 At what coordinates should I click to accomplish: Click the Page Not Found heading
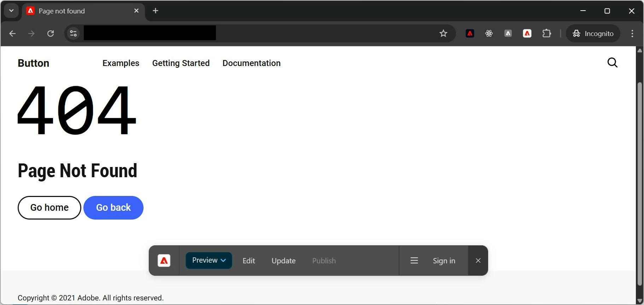pyautogui.click(x=77, y=171)
